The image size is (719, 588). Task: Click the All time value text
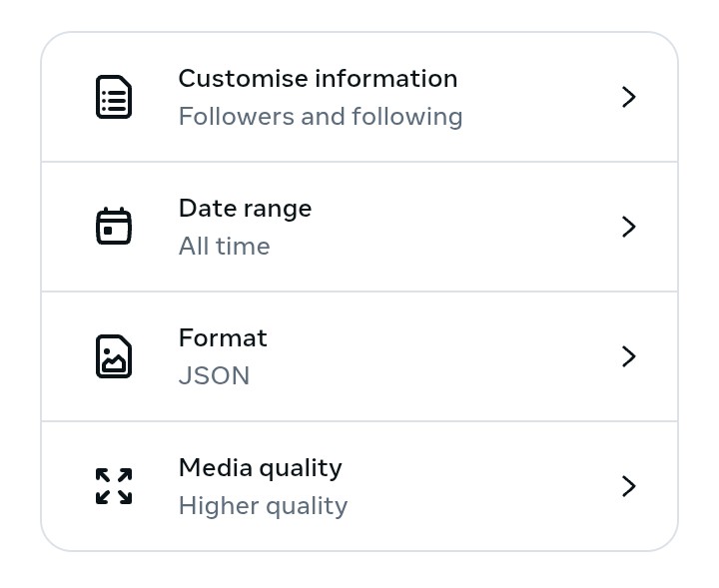pos(224,247)
